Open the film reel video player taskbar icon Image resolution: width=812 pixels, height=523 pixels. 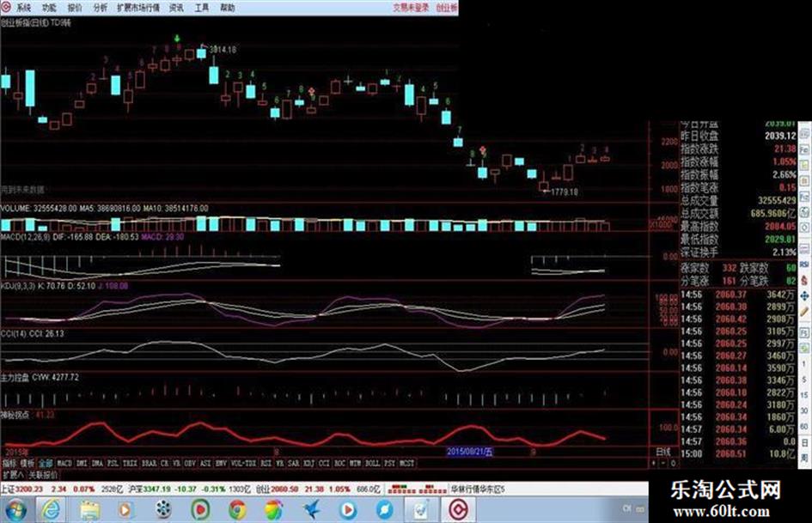163,510
